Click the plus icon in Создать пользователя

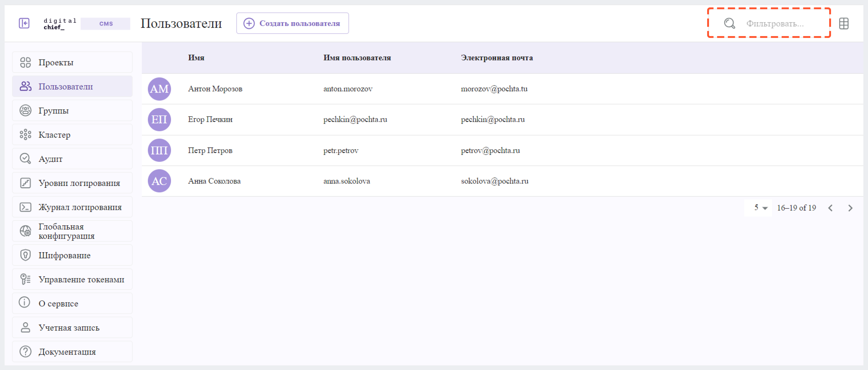249,23
